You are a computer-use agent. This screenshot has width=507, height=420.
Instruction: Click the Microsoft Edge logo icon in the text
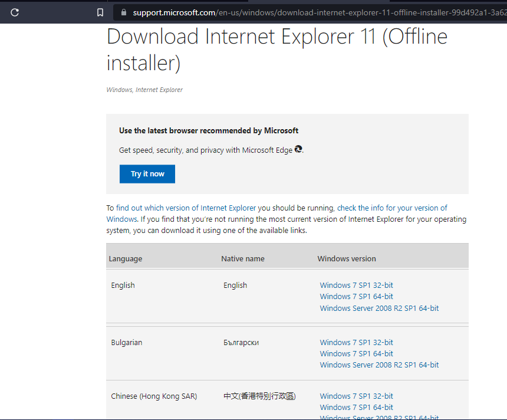[x=298, y=149]
